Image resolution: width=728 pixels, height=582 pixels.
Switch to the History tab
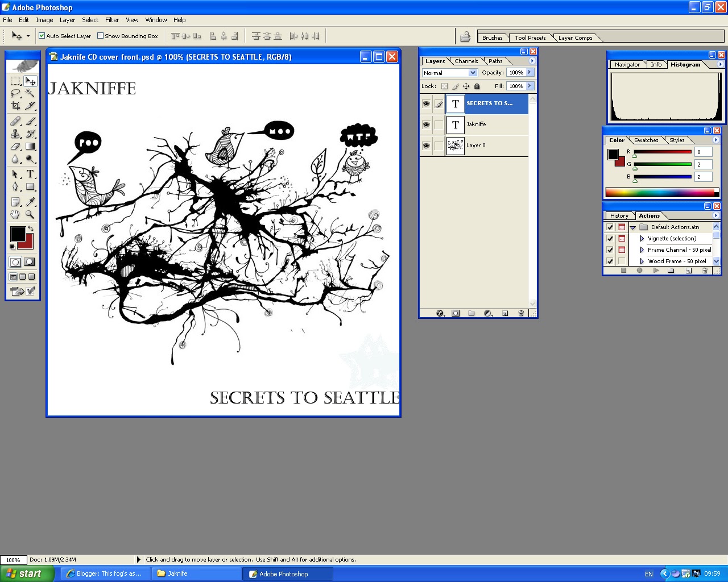tap(619, 215)
